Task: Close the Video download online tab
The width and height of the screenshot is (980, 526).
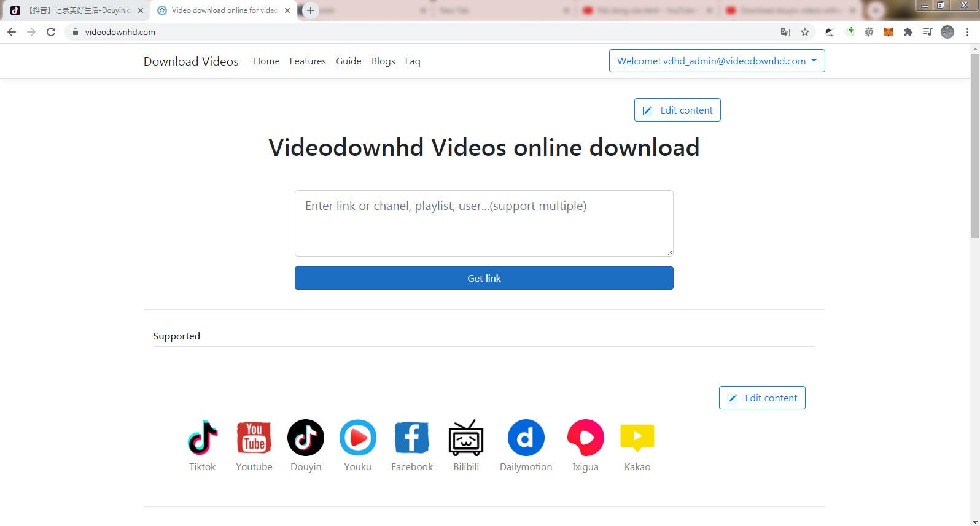Action: point(287,10)
